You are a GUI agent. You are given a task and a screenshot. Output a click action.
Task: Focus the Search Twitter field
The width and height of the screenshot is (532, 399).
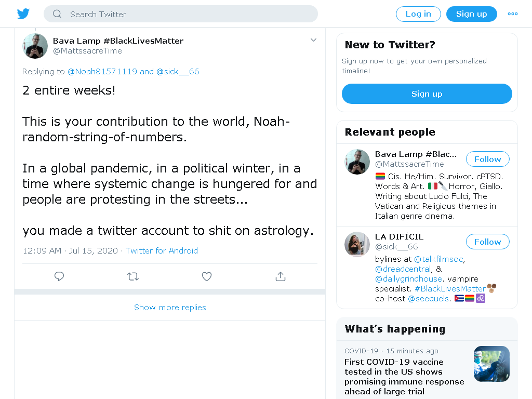[180, 14]
